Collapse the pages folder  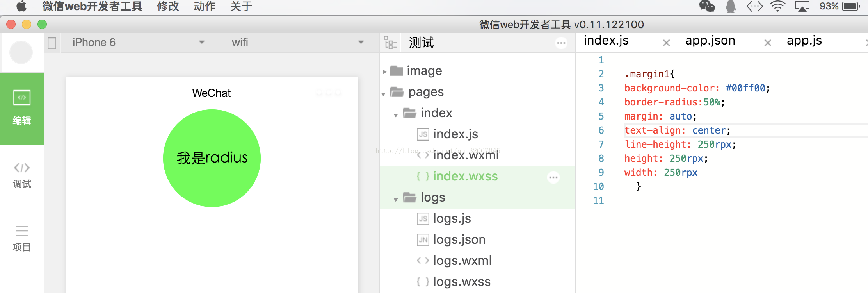(x=383, y=94)
